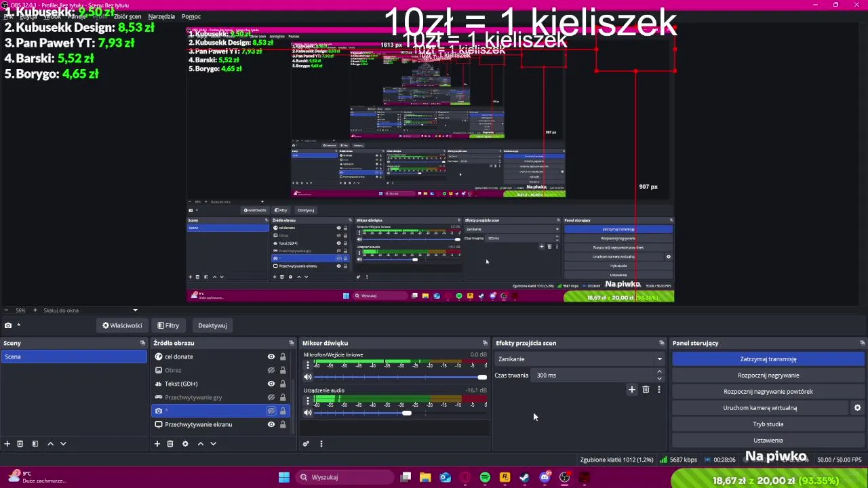Image resolution: width=868 pixels, height=488 pixels.
Task: Open audio mixer menu dots
Action: (321, 444)
